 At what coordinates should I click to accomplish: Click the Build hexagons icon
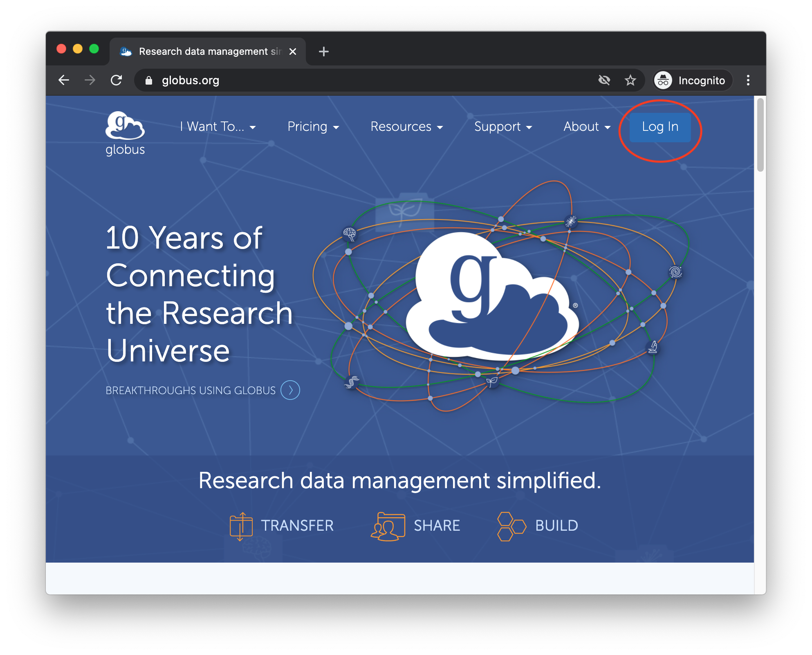(x=511, y=526)
